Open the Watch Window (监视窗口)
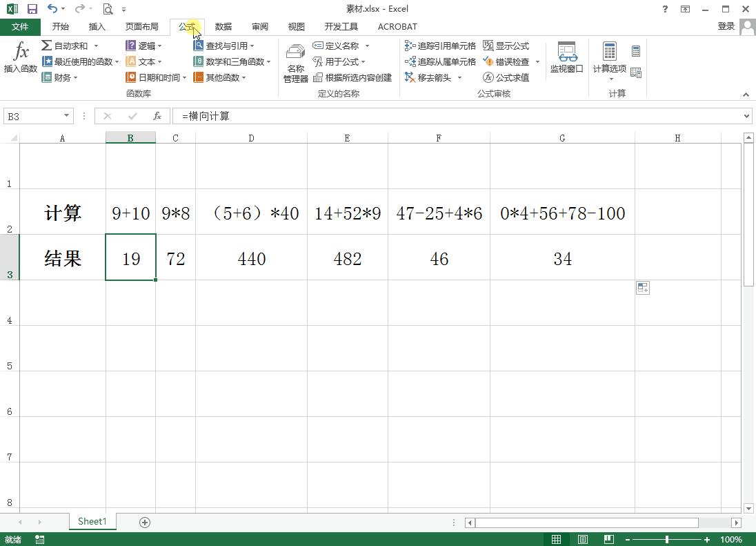Screen dimensions: 756x546 [567, 58]
